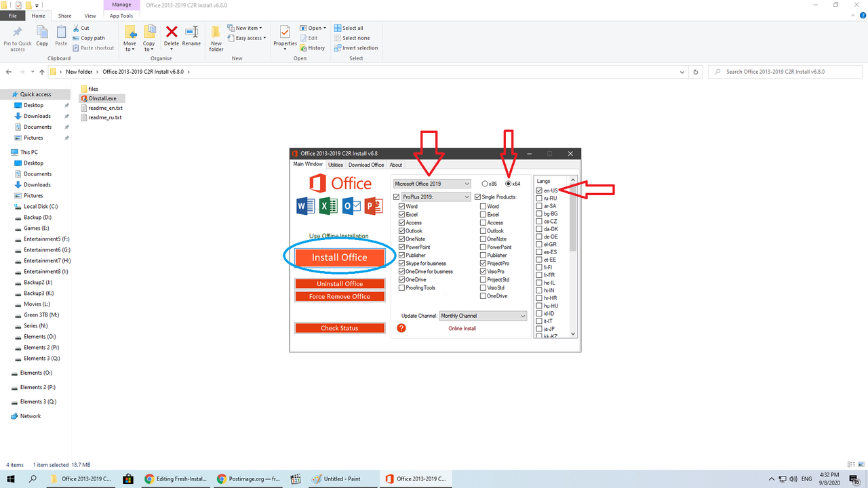Viewport: 868px width, 488px height.
Task: Open the Update Channel dropdown
Action: pyautogui.click(x=483, y=316)
